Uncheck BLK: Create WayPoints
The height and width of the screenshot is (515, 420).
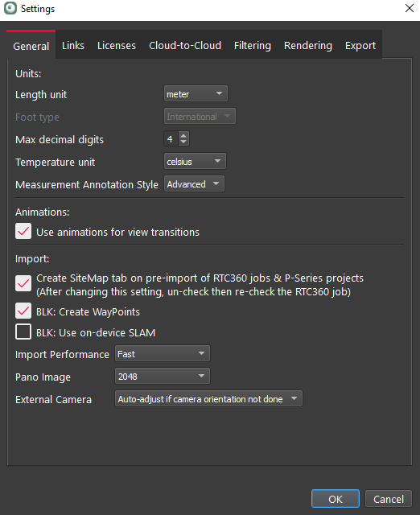(x=23, y=311)
